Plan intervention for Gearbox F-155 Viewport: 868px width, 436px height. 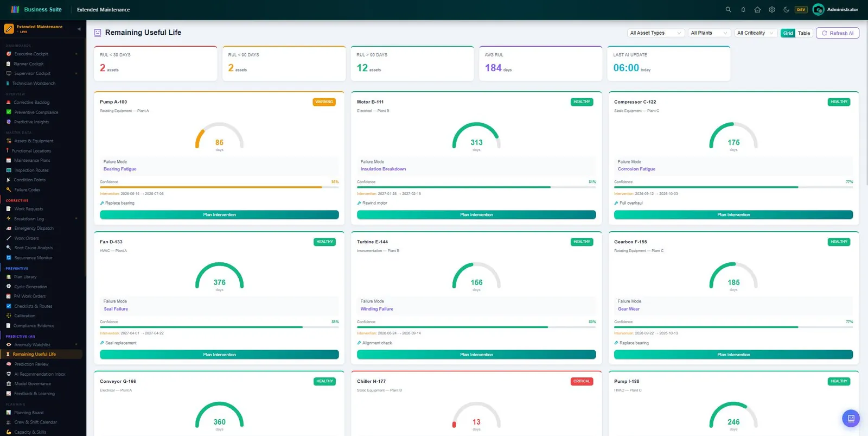click(x=733, y=355)
